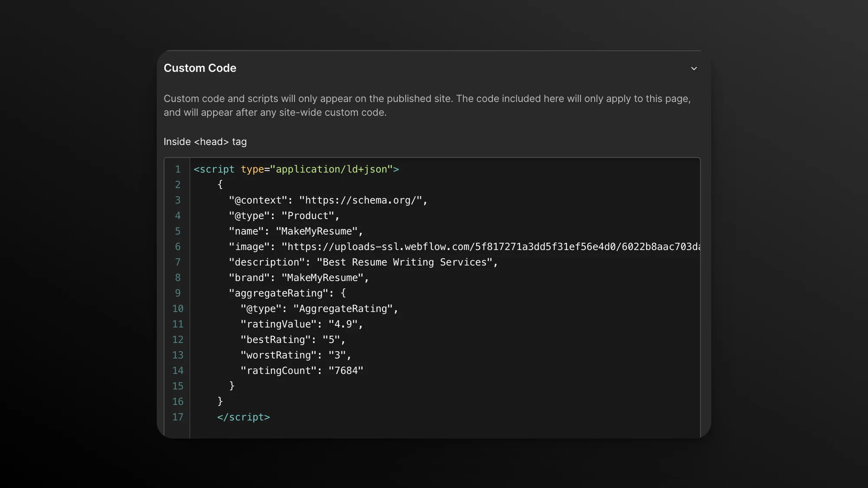Click the "@context" schema.org line
The height and width of the screenshot is (488, 868).
(328, 200)
